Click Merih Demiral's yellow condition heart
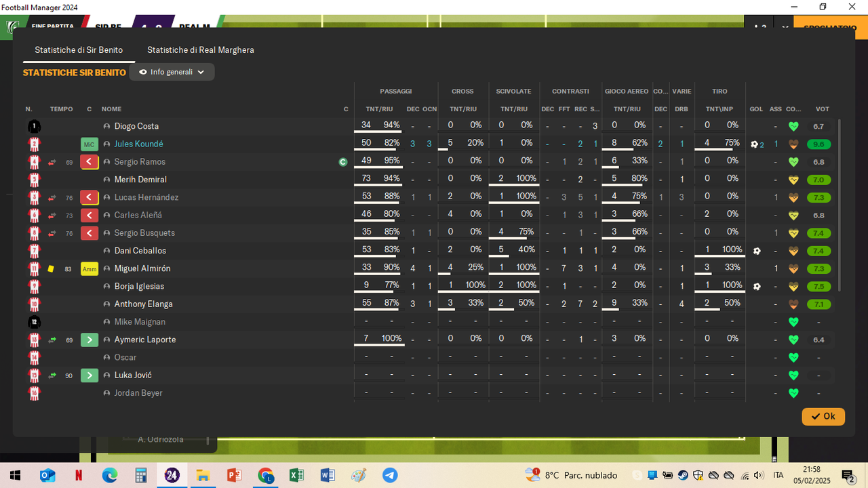The height and width of the screenshot is (488, 868). coord(793,180)
